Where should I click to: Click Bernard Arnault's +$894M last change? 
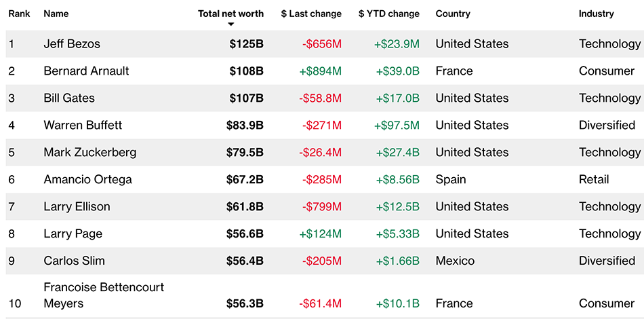pos(320,71)
